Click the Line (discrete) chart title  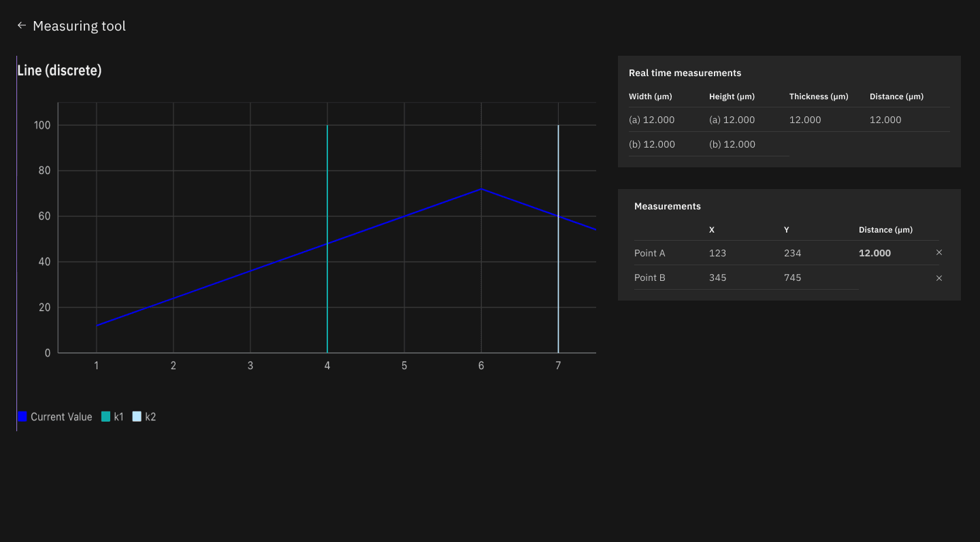pyautogui.click(x=59, y=70)
